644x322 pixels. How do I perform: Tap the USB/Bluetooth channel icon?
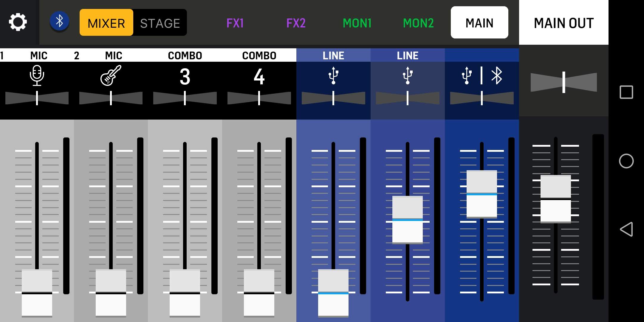[482, 76]
